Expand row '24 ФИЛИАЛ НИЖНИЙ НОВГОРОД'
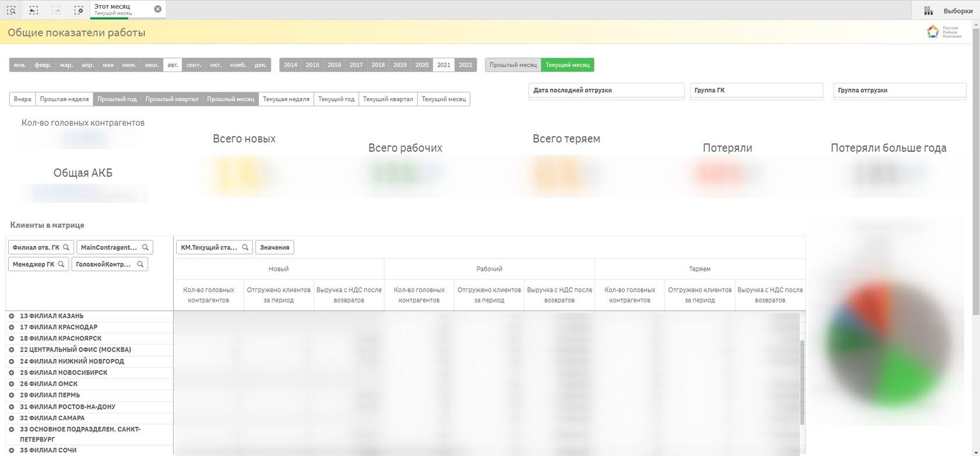The height and width of the screenshot is (456, 980). [x=11, y=361]
